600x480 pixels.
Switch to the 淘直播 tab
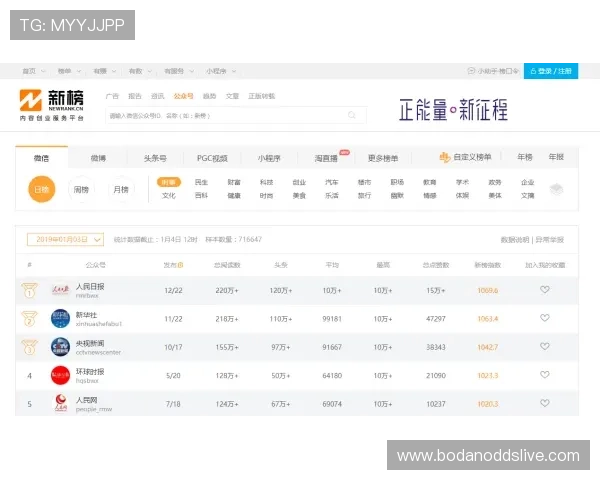tap(326, 158)
